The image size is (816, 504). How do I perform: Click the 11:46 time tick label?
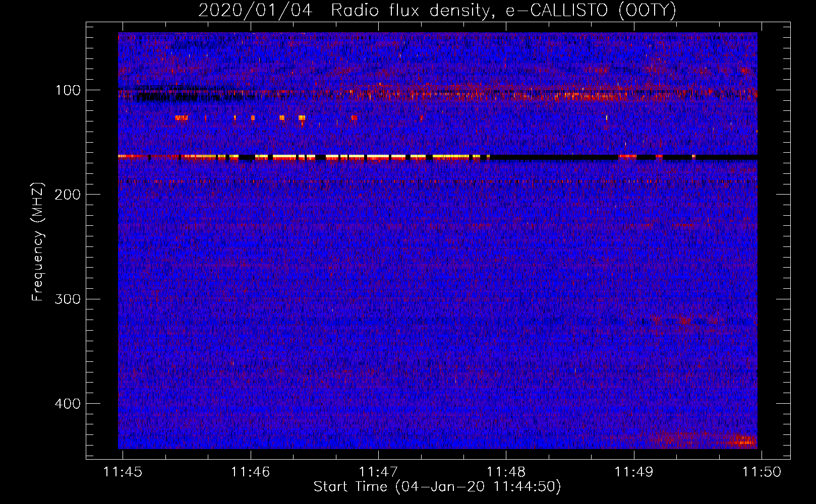pyautogui.click(x=251, y=472)
